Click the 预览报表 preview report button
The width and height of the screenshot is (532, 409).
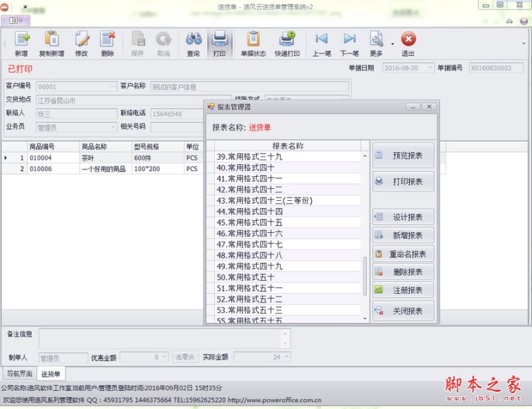[x=403, y=156]
